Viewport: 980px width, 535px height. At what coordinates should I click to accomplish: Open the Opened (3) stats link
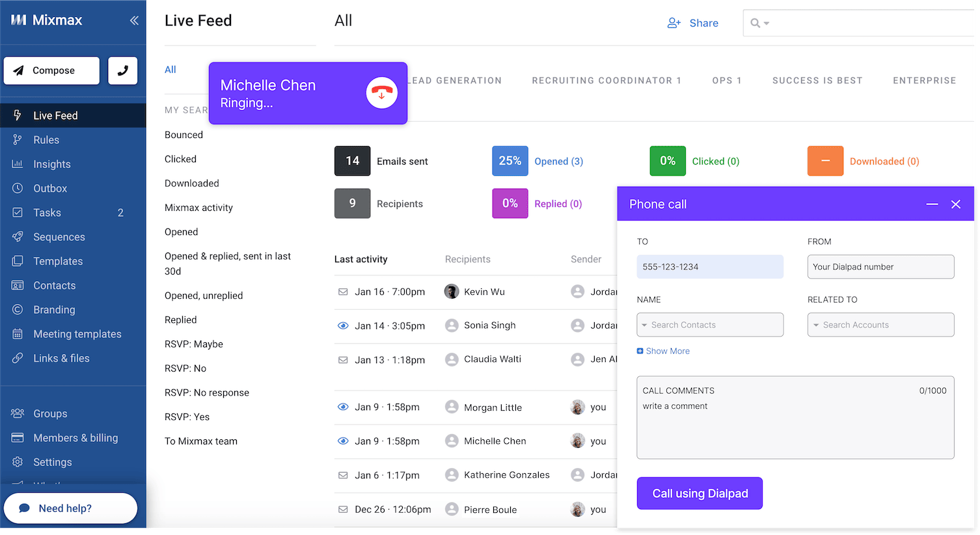pos(558,161)
